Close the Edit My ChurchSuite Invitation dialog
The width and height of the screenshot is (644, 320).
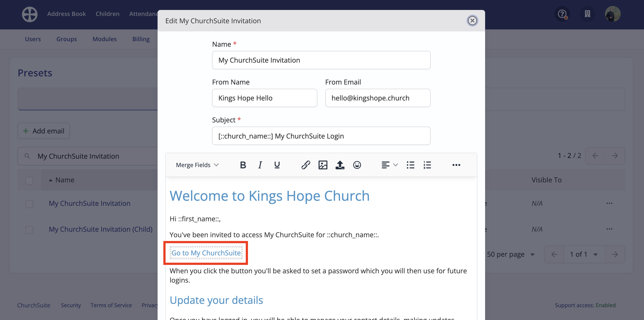point(472,21)
